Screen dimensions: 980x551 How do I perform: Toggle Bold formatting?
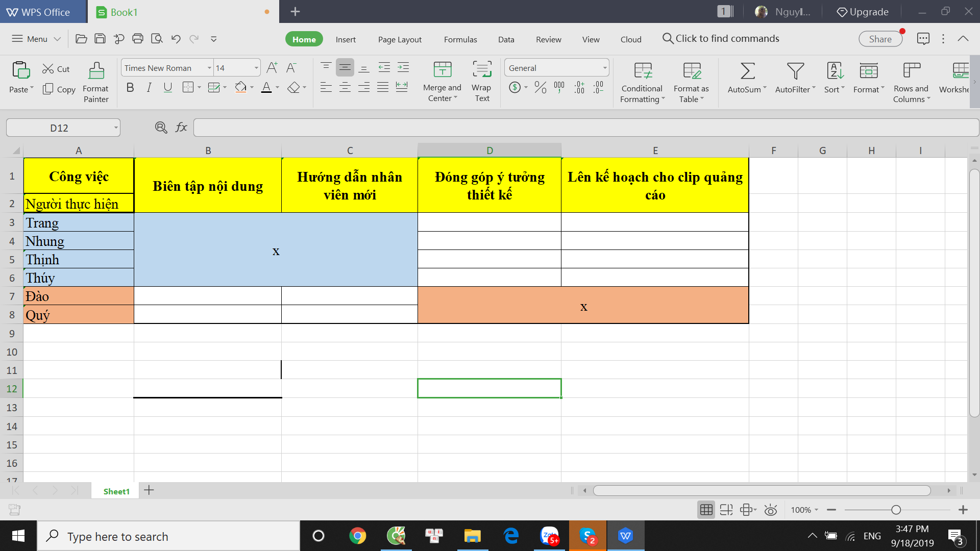click(x=130, y=88)
